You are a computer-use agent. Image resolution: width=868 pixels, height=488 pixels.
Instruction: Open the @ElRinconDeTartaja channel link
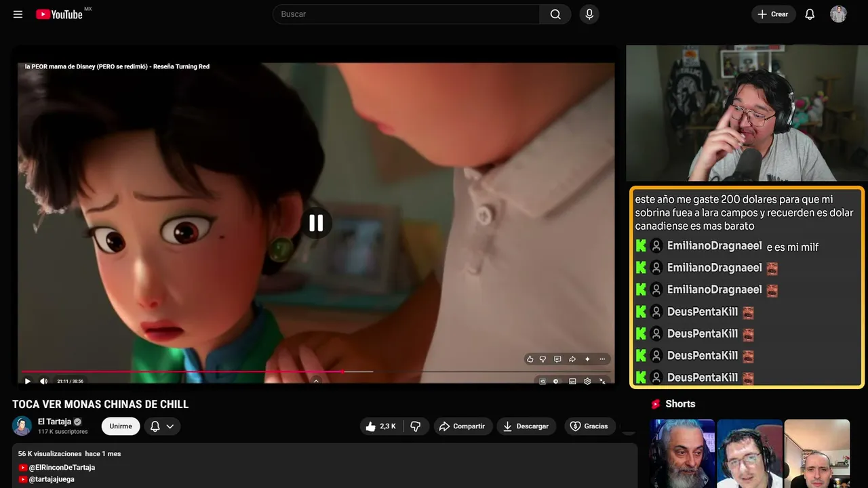(x=62, y=468)
